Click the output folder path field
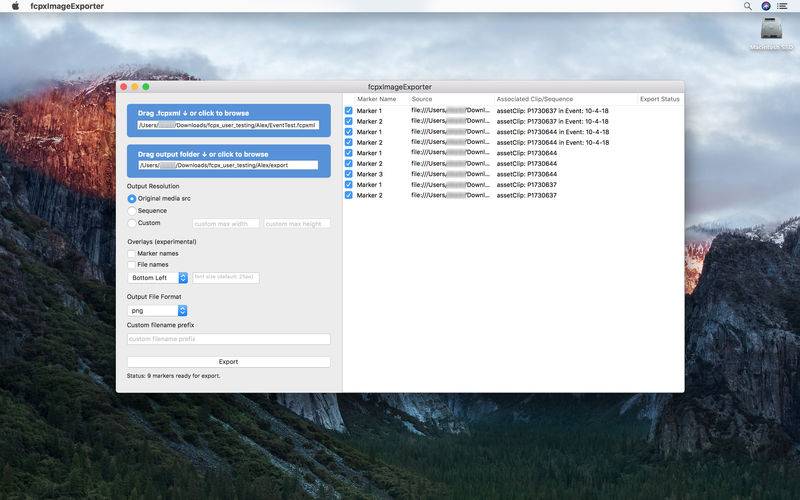This screenshot has height=500, width=800. click(x=228, y=165)
